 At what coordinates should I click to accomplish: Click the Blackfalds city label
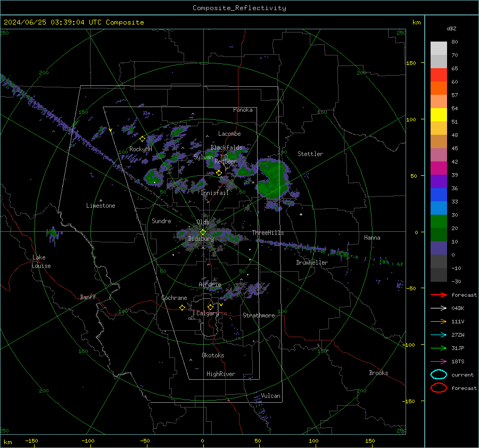click(x=226, y=148)
